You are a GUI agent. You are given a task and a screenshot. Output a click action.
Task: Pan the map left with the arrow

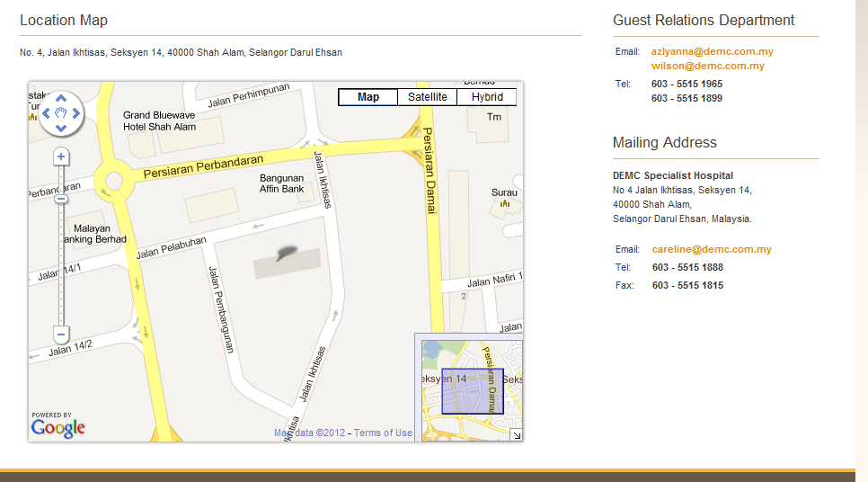pyautogui.click(x=47, y=113)
